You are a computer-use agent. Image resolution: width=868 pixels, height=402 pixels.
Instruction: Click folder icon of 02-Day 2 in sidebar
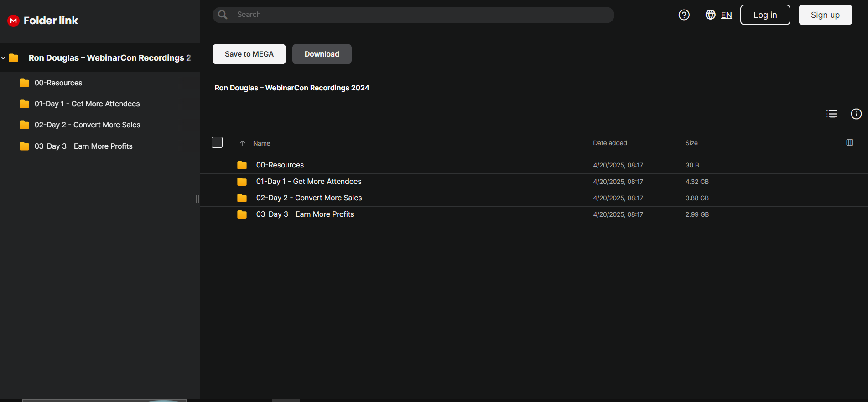(x=25, y=125)
